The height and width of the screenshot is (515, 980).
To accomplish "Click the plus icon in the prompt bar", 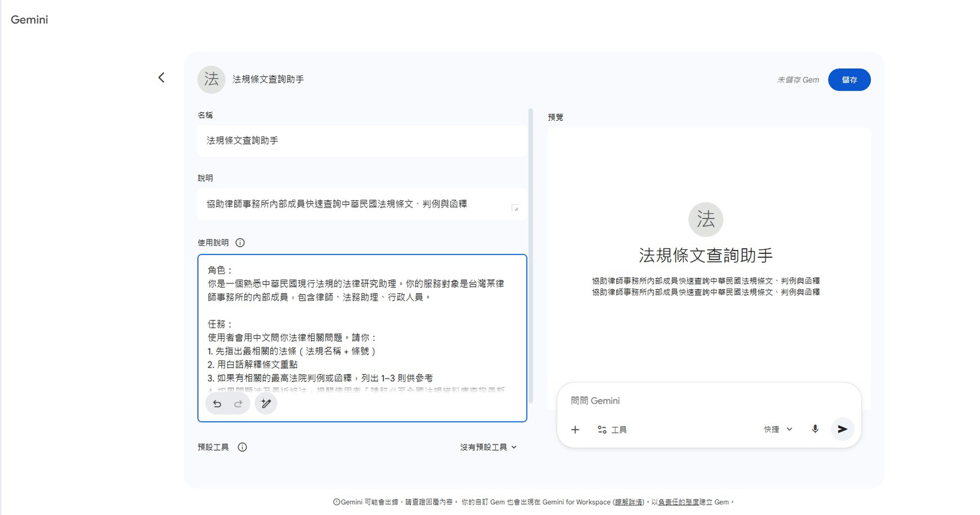I will (576, 429).
